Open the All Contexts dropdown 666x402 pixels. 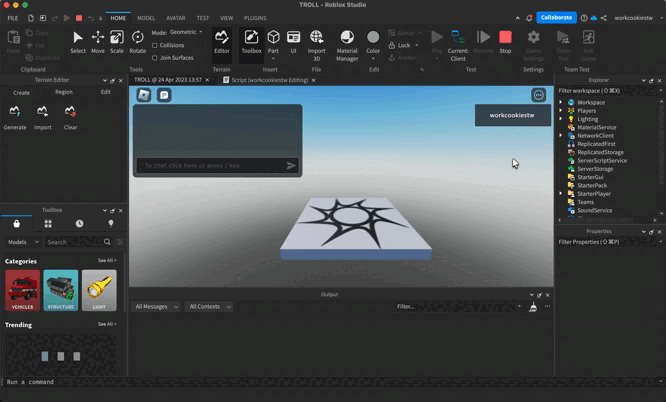coord(210,306)
